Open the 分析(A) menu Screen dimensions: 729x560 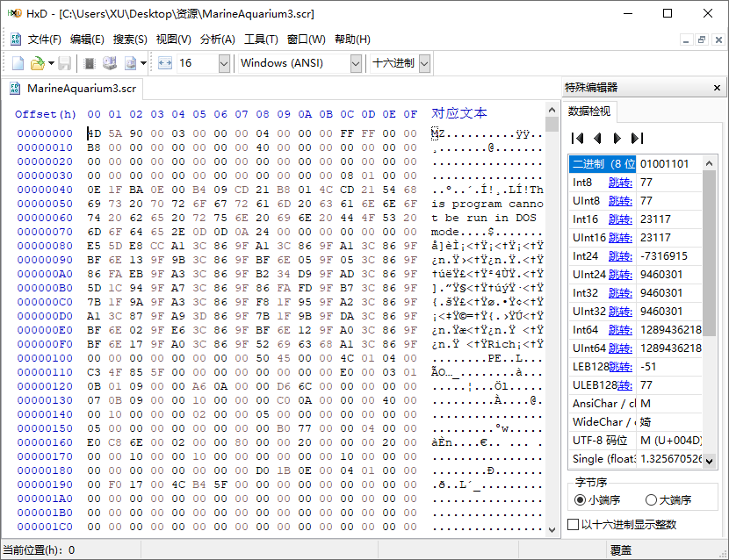(218, 39)
